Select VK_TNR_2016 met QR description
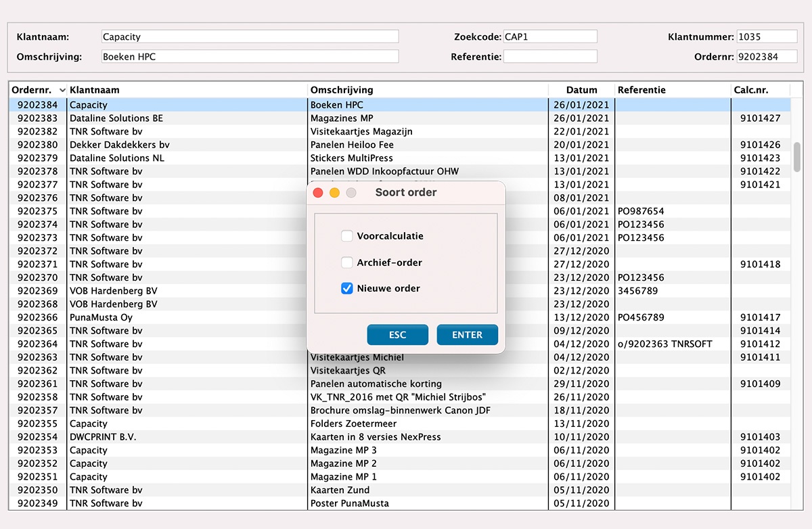 [398, 397]
